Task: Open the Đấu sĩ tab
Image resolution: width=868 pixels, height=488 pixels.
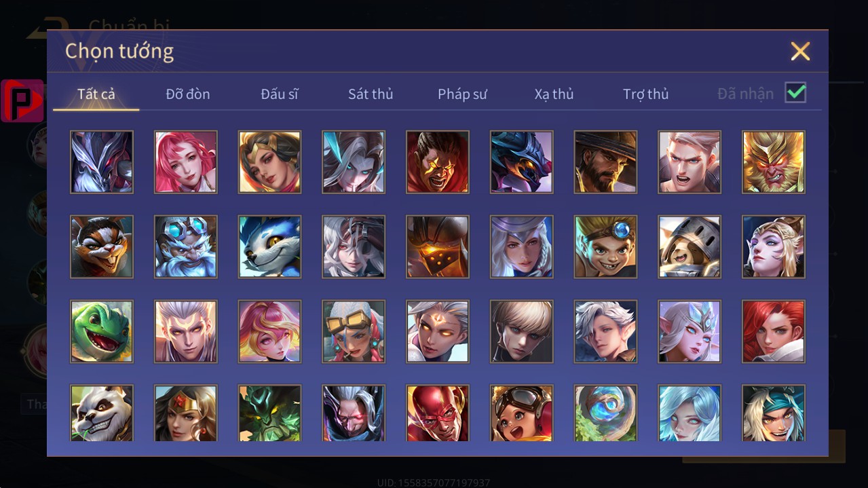Action: click(280, 94)
